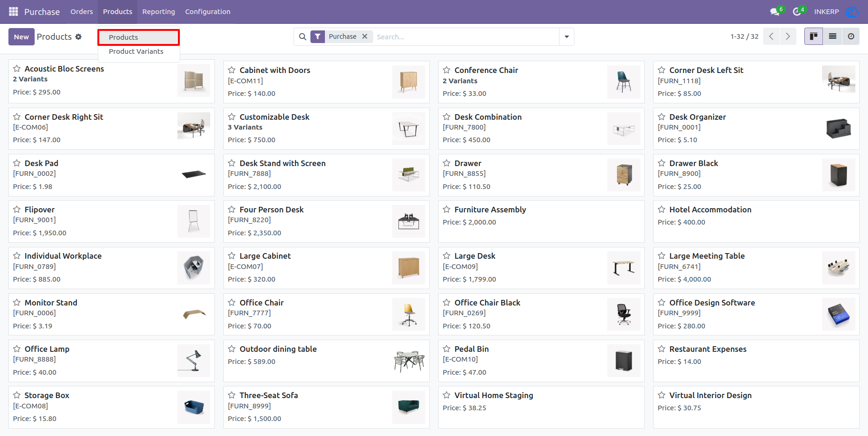Viewport: 868px width, 436px height.
Task: Open the Hotel Accommodation product card
Action: (756, 221)
